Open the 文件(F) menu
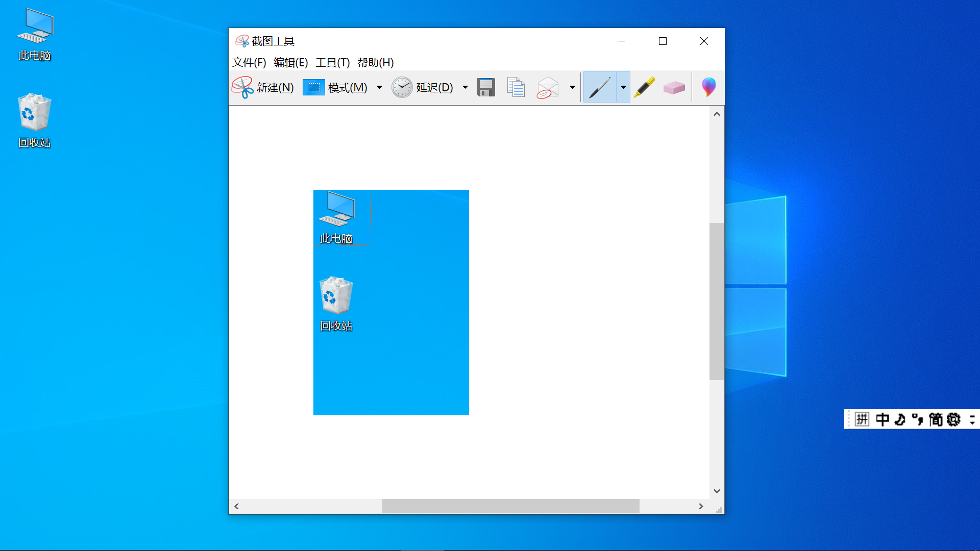This screenshot has height=551, width=980. (249, 62)
